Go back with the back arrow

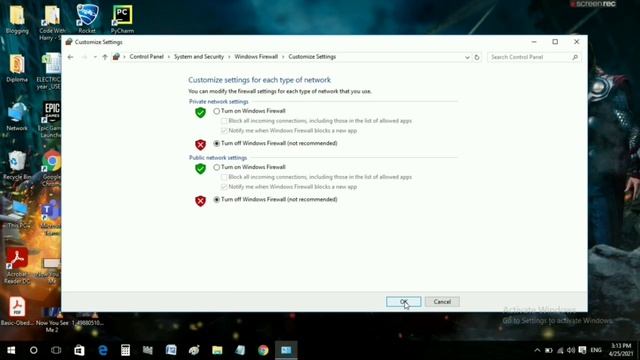coord(70,57)
